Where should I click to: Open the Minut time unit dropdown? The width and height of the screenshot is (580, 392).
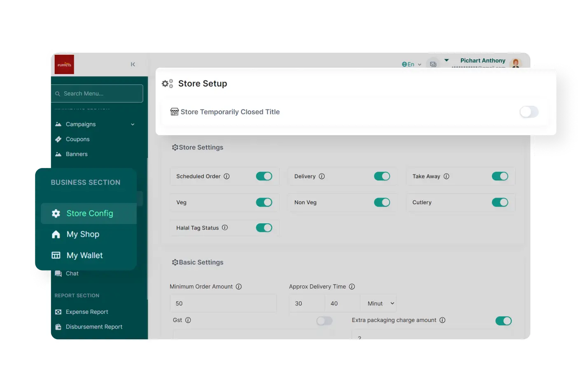(x=378, y=303)
